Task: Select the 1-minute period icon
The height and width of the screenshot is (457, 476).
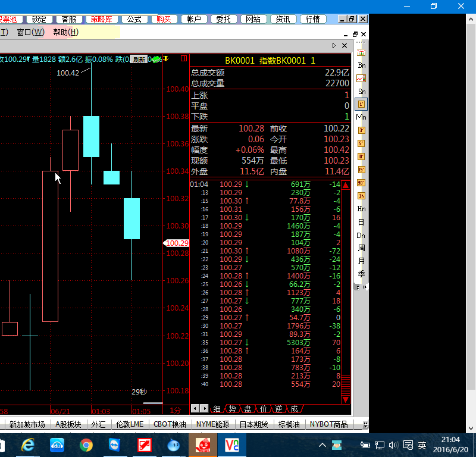Action: coord(361,104)
